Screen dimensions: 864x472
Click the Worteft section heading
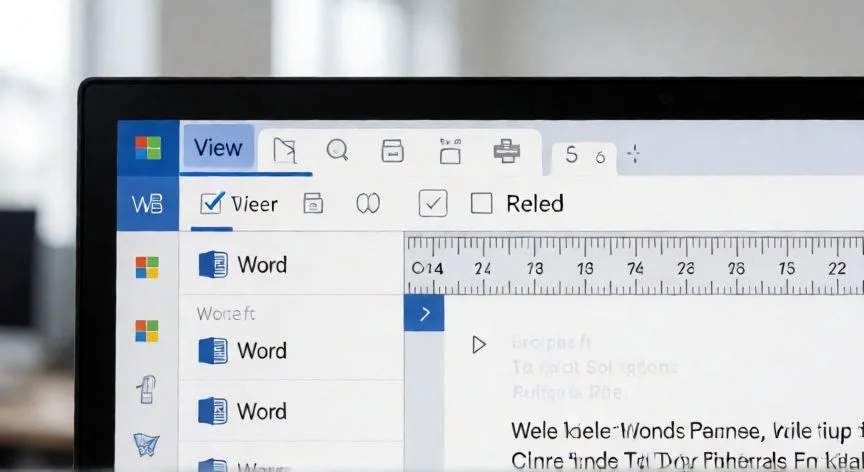pos(226,313)
